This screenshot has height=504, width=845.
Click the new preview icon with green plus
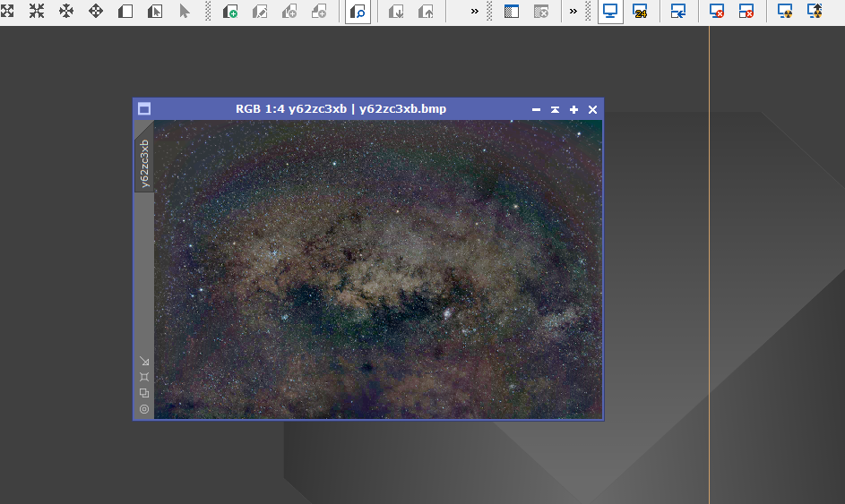(230, 11)
